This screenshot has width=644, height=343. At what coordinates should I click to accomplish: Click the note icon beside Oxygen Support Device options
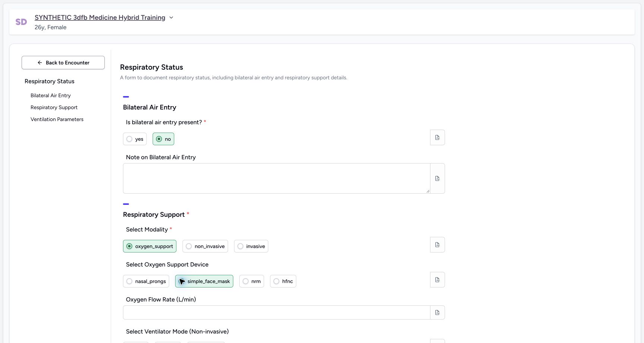437,280
